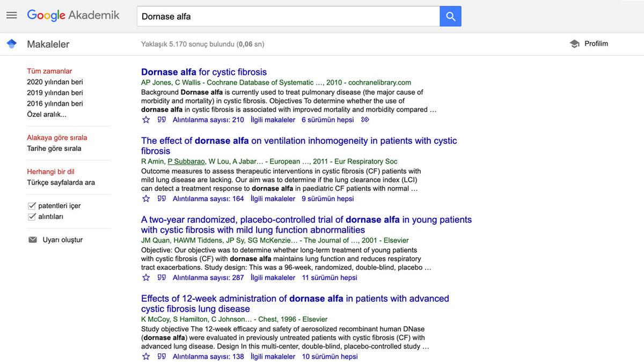Sort results with 'Tarihe göre sırala'
The height and width of the screenshot is (362, 644).
(54, 149)
